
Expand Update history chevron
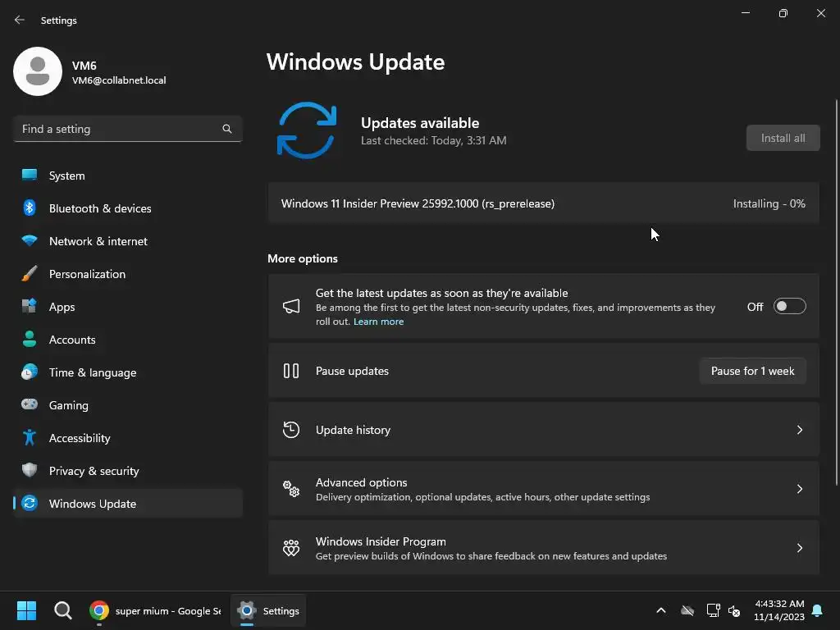pyautogui.click(x=799, y=430)
